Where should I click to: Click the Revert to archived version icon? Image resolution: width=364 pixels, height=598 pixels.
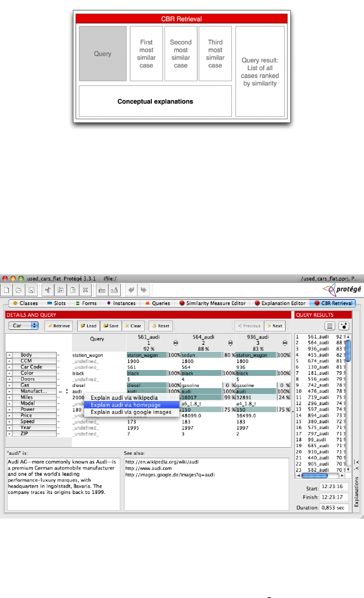click(115, 290)
